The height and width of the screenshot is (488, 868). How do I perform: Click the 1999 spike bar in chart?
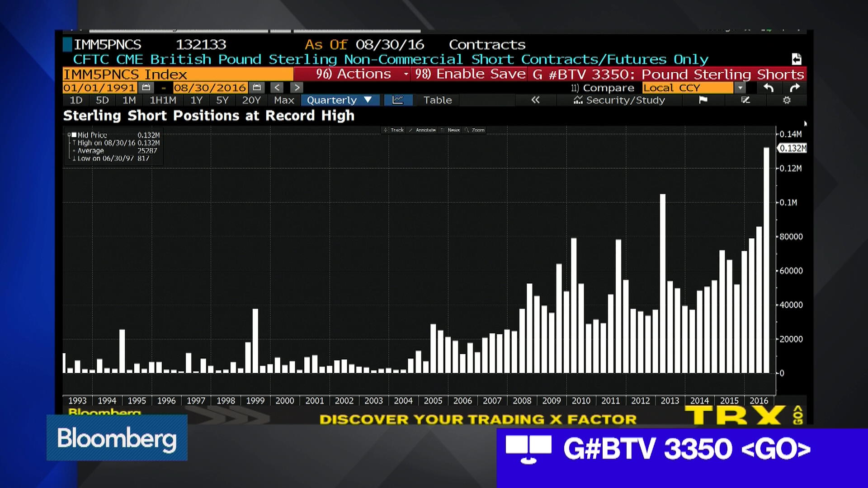coord(255,341)
